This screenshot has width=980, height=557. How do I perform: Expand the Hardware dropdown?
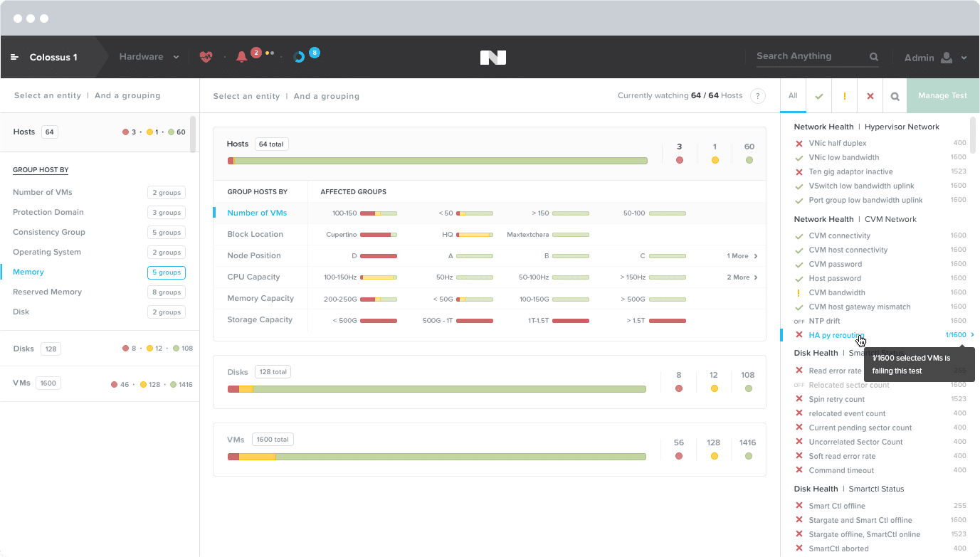tap(148, 57)
